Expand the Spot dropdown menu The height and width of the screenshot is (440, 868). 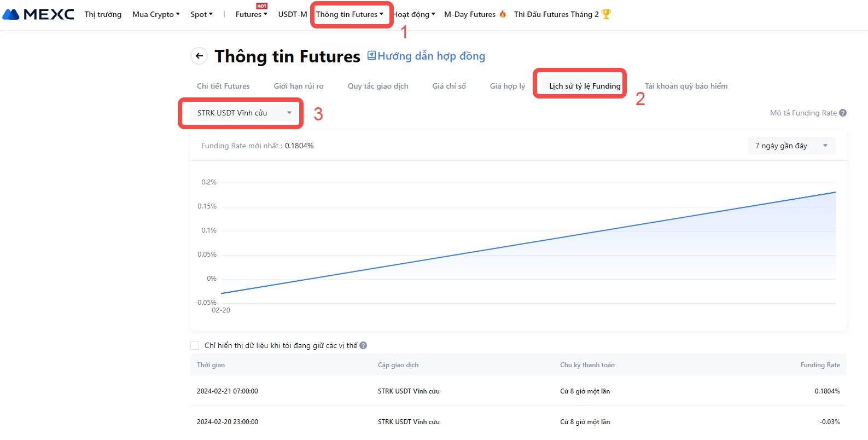tap(201, 14)
